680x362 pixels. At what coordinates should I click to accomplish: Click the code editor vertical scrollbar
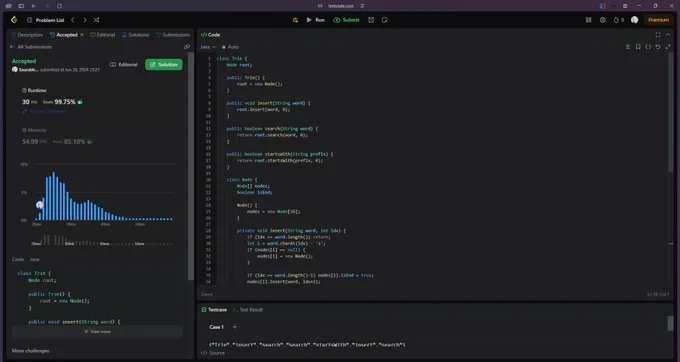point(671,113)
